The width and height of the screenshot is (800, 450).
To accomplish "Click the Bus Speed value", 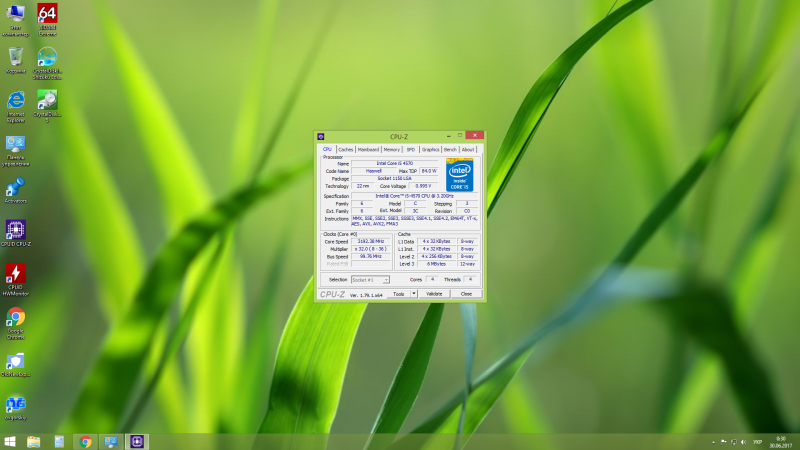I will click(371, 257).
